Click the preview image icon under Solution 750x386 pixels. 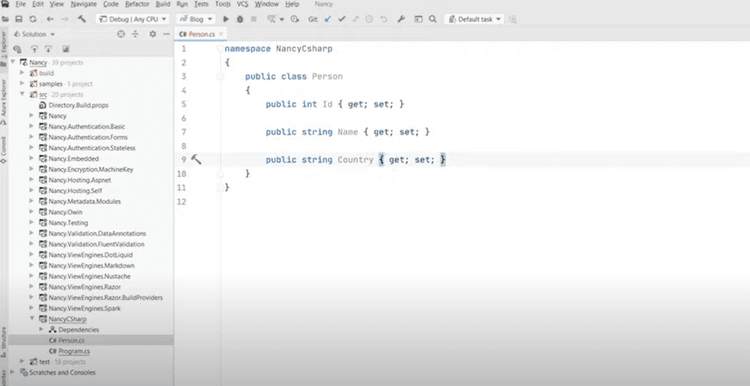[x=66, y=49]
